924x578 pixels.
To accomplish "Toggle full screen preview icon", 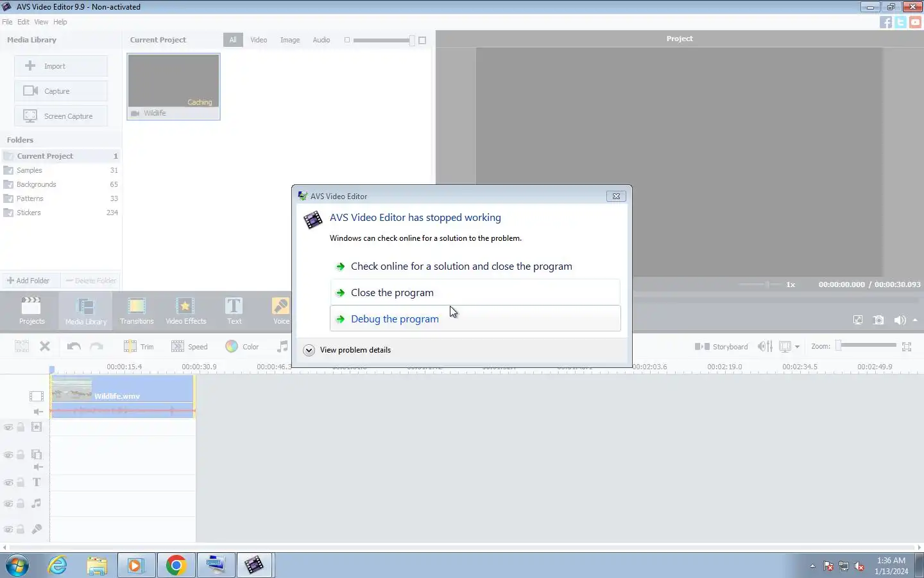I will click(858, 320).
